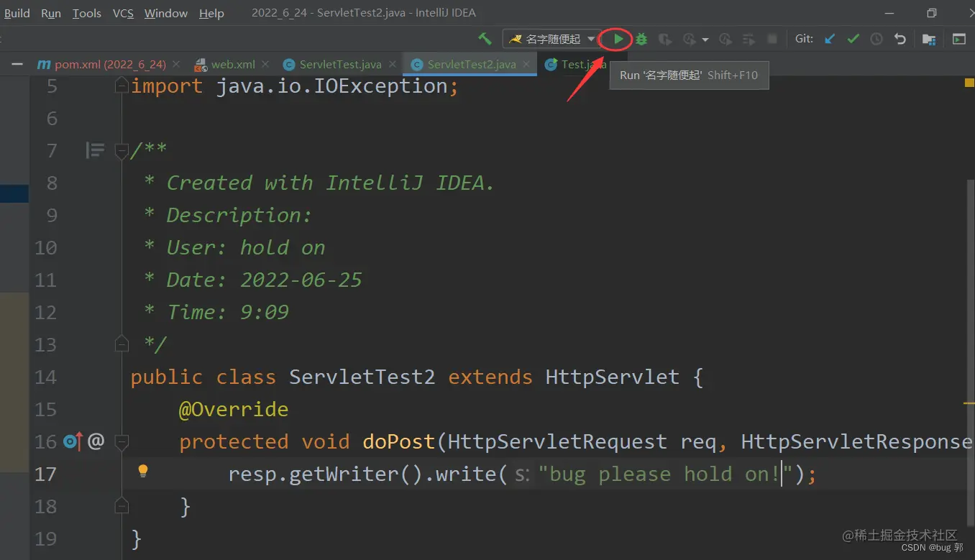Show Git history with the clock icon

(x=876, y=39)
